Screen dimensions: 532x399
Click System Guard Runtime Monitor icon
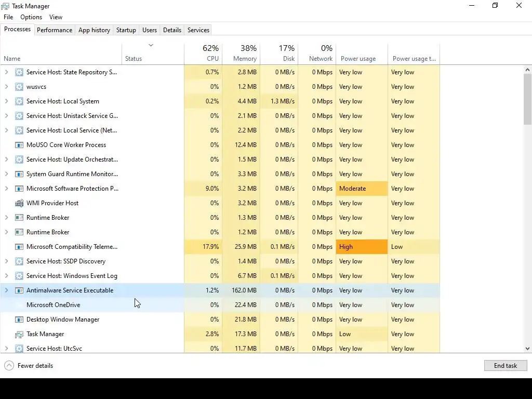[19, 174]
